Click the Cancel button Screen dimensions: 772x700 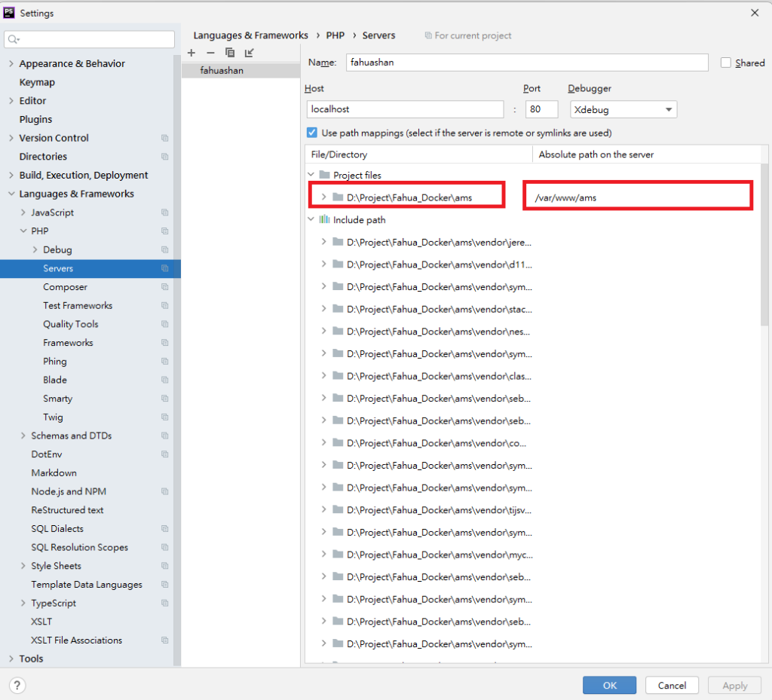point(672,685)
